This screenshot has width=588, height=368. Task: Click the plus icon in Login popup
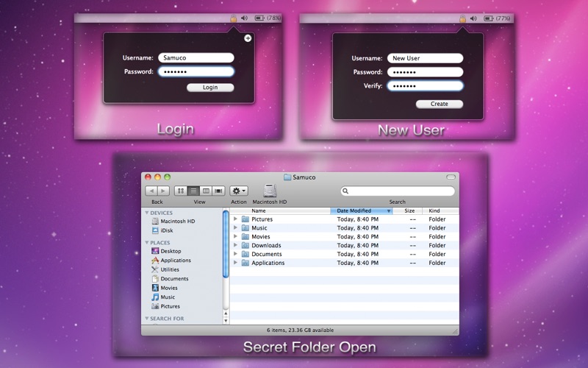(248, 38)
